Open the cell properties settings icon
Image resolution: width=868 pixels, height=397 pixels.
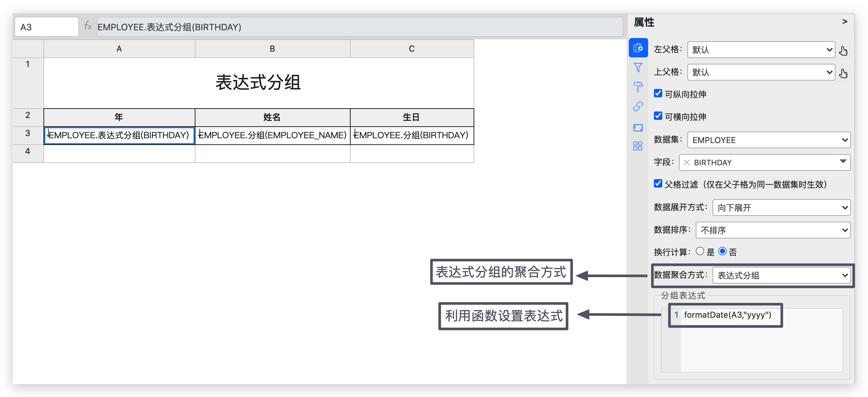coord(638,48)
